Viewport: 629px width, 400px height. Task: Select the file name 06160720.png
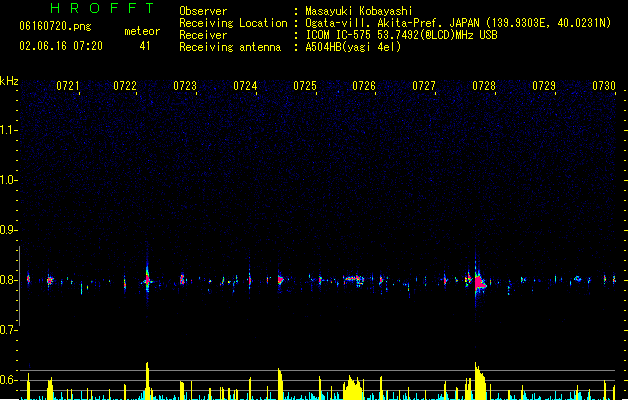tap(55, 26)
